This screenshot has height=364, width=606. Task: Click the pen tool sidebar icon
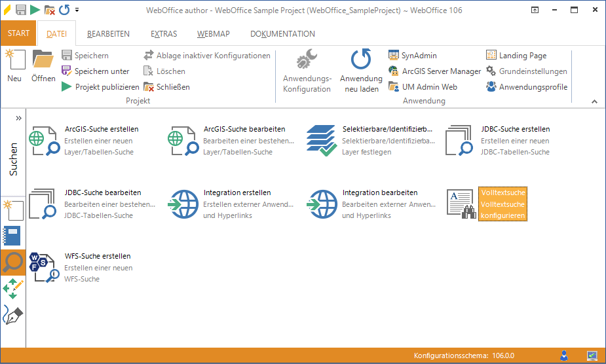point(13,315)
